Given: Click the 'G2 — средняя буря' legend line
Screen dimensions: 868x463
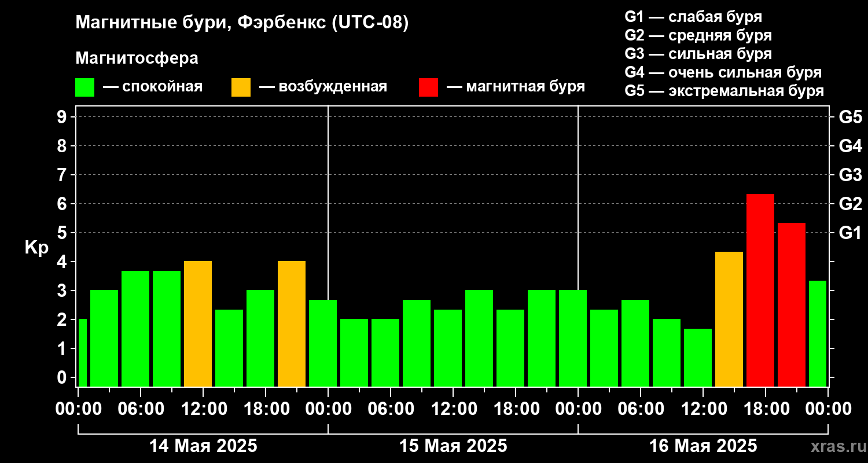Looking at the screenshot, I should (x=698, y=35).
